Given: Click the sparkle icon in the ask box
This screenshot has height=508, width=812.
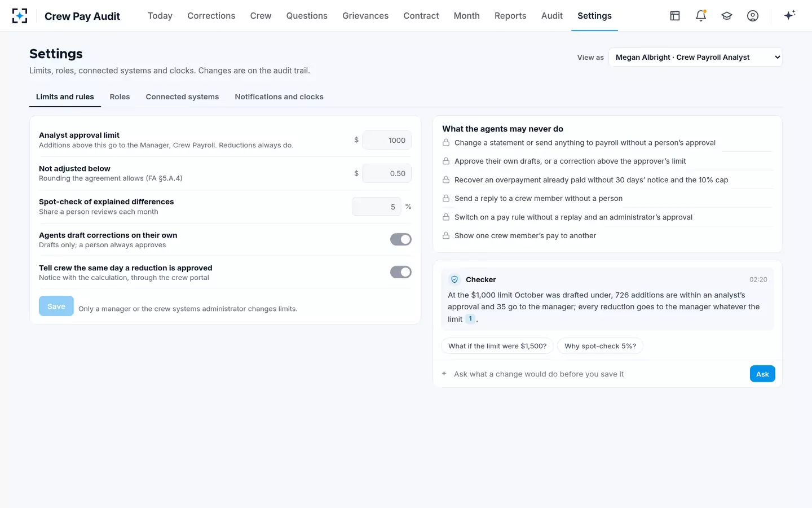Looking at the screenshot, I should click(444, 374).
